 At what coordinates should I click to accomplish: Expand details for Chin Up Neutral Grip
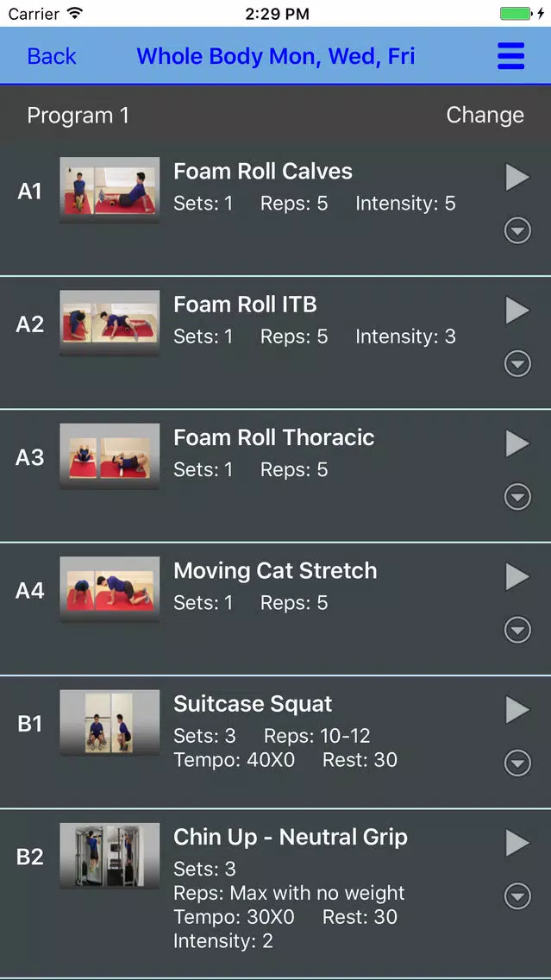click(x=517, y=897)
